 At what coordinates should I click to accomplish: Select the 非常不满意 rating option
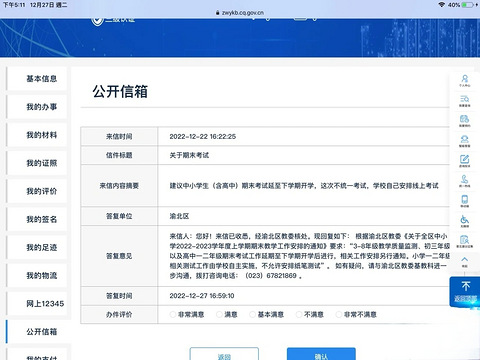356,314
